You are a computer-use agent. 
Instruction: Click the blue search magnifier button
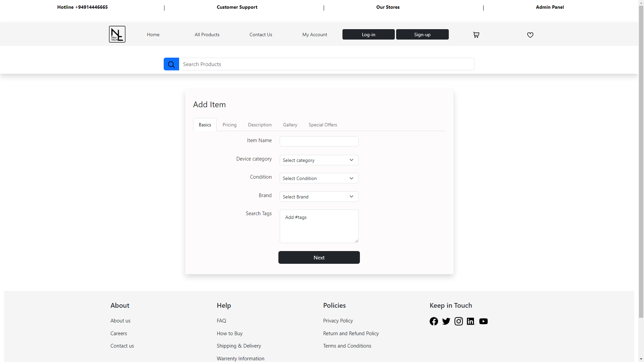tap(171, 64)
